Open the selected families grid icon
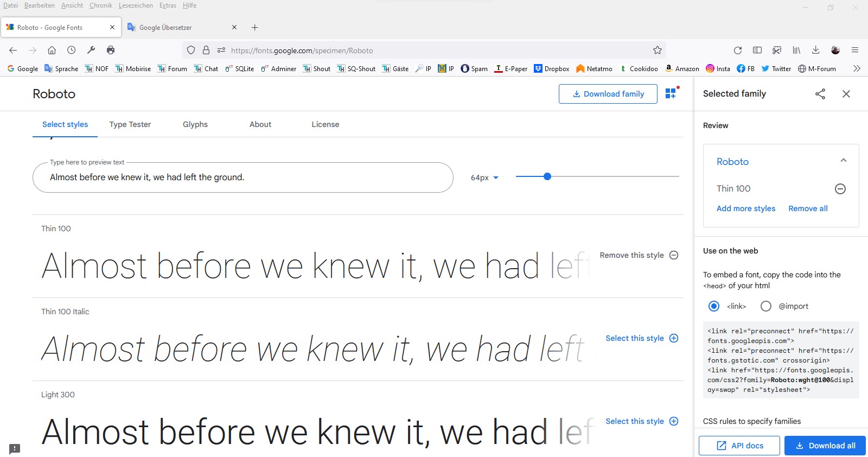This screenshot has width=868, height=457. [671, 93]
